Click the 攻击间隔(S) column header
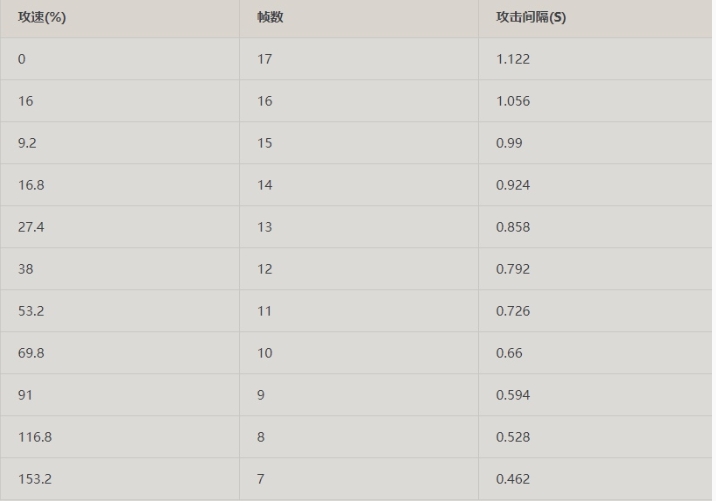The width and height of the screenshot is (716, 501). (531, 17)
